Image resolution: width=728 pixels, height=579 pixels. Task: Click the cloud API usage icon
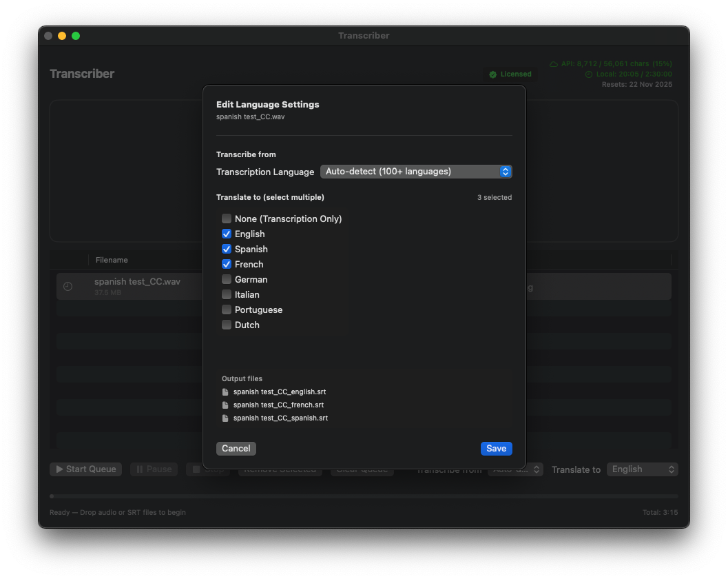click(x=554, y=64)
